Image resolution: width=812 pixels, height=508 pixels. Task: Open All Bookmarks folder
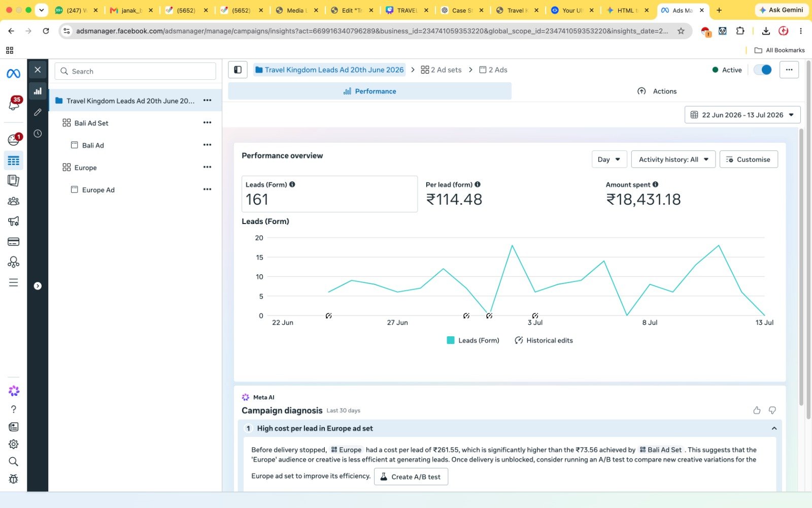coord(780,50)
